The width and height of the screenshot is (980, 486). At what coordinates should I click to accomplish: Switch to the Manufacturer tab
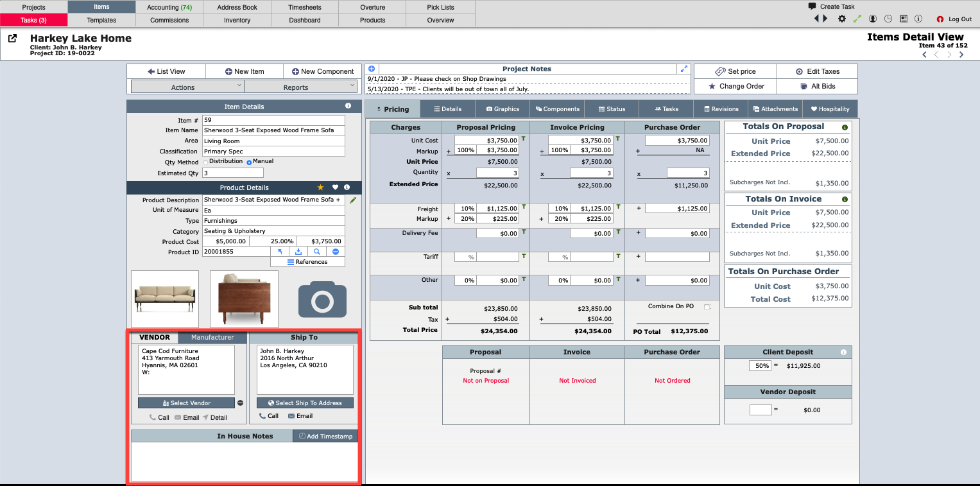pos(212,337)
